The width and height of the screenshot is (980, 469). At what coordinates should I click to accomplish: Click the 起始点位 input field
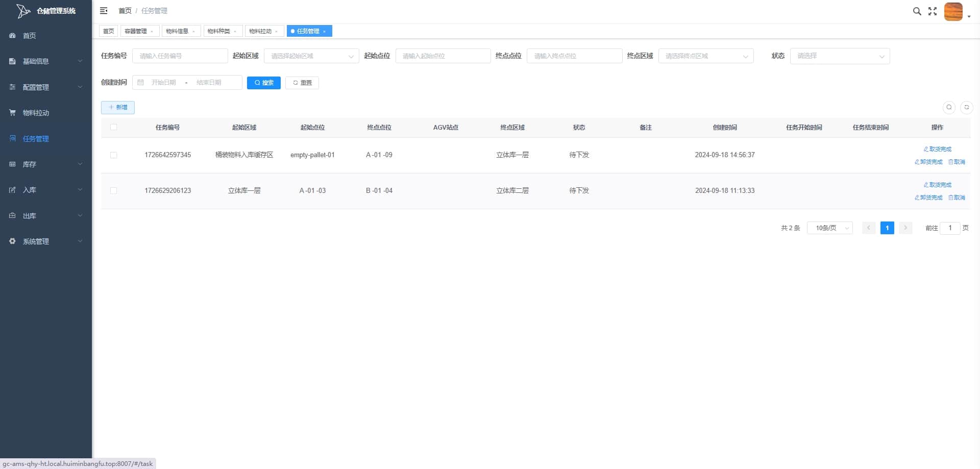[443, 56]
